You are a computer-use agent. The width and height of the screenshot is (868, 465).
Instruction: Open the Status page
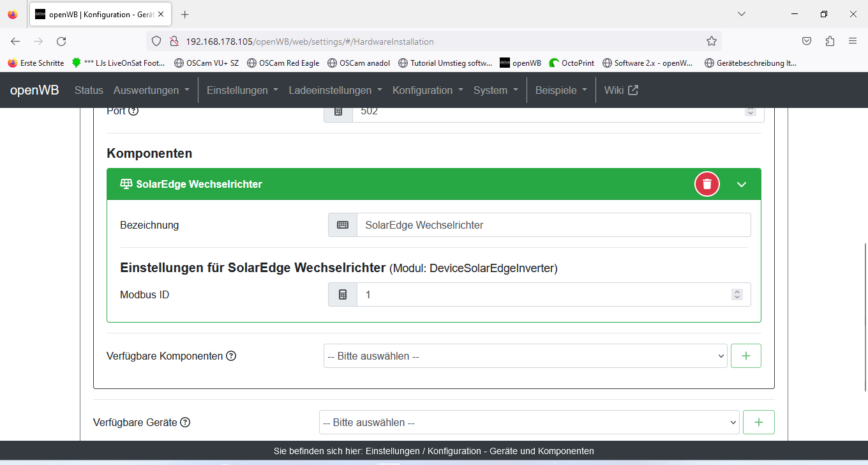pos(89,90)
